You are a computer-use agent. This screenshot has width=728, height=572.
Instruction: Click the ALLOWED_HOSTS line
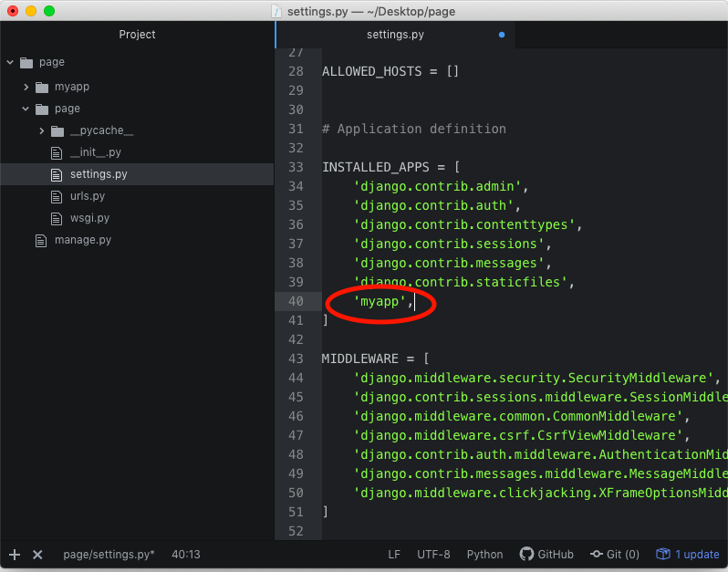pos(390,71)
